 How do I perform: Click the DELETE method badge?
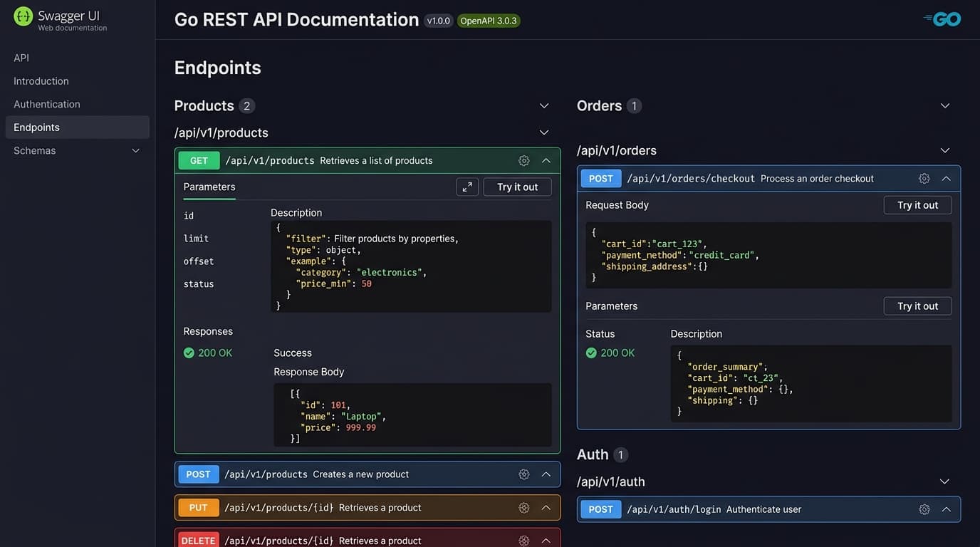199,541
